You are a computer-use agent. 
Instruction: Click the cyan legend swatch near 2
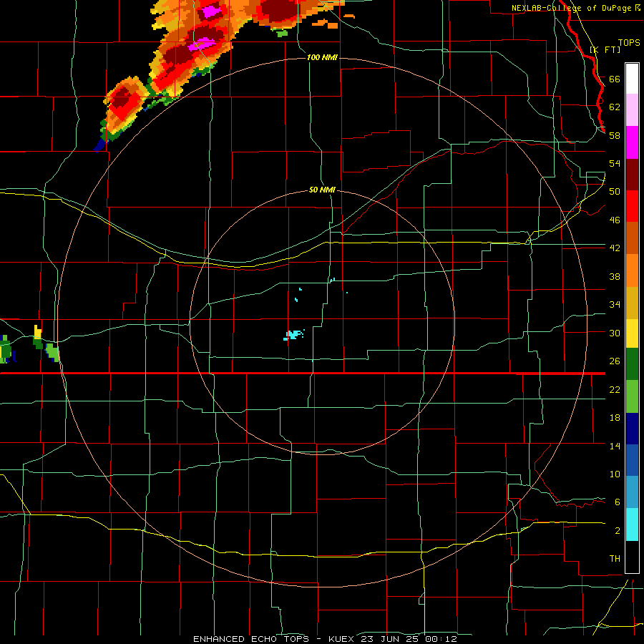coord(632,525)
